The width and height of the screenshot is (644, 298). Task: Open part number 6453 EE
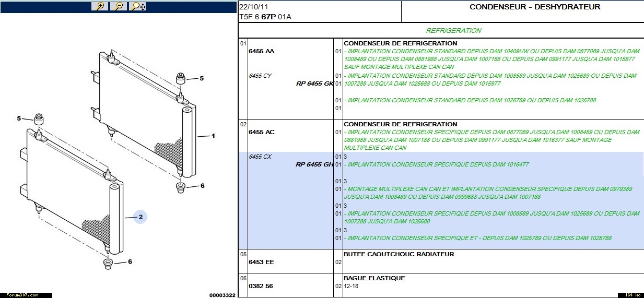coord(261,262)
